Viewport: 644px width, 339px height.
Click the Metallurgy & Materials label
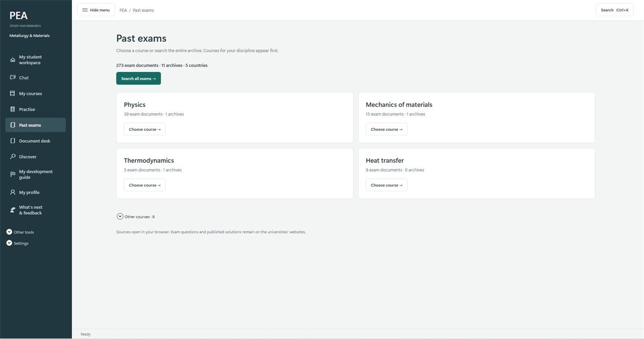[x=29, y=35]
